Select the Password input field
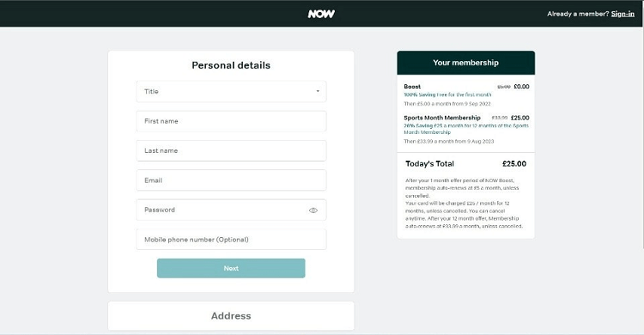 (231, 210)
